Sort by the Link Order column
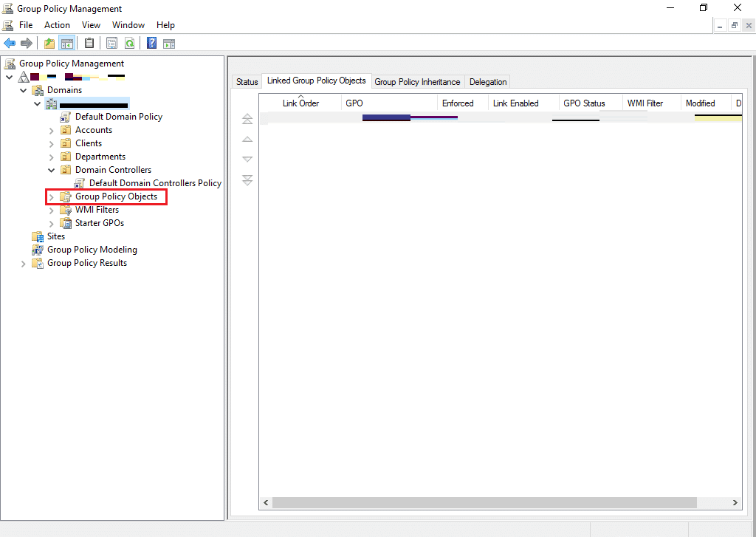Image resolution: width=756 pixels, height=537 pixels. click(300, 103)
